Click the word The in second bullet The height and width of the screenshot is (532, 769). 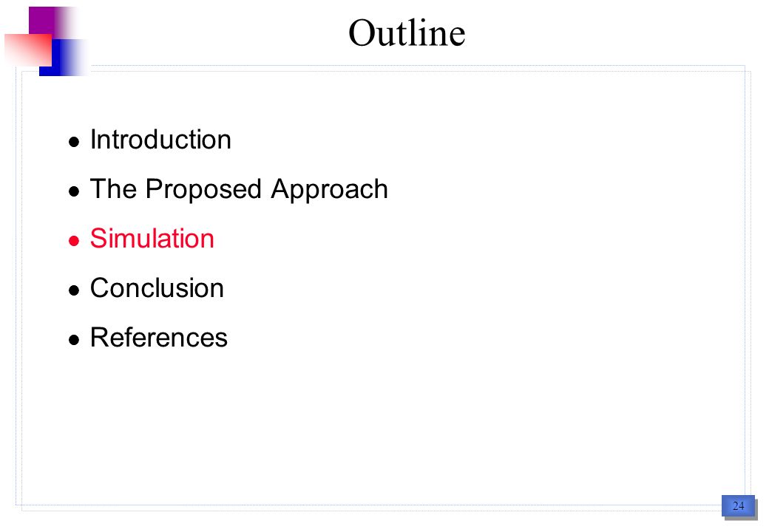tap(113, 188)
